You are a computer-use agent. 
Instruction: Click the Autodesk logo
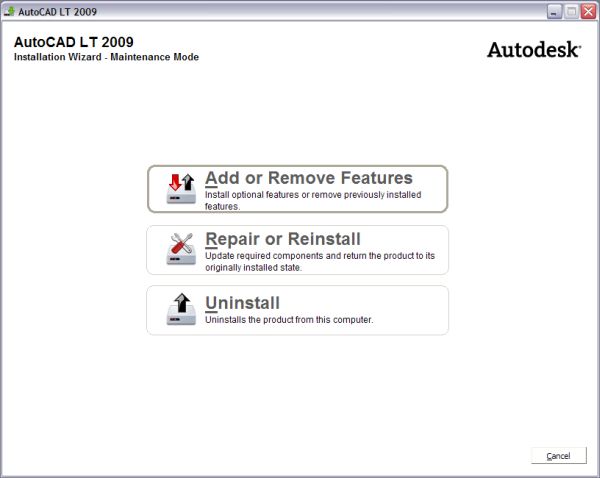534,50
